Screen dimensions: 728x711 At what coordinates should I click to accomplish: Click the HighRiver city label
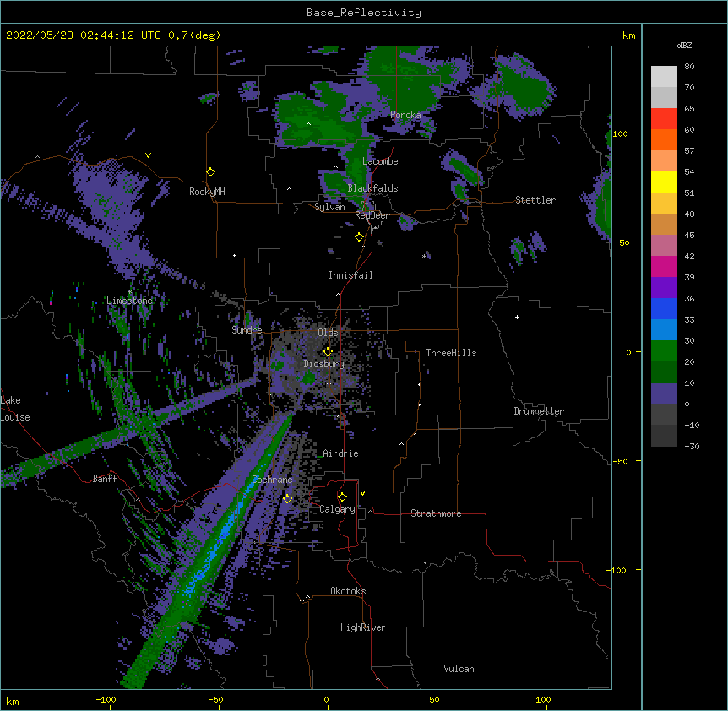363,627
